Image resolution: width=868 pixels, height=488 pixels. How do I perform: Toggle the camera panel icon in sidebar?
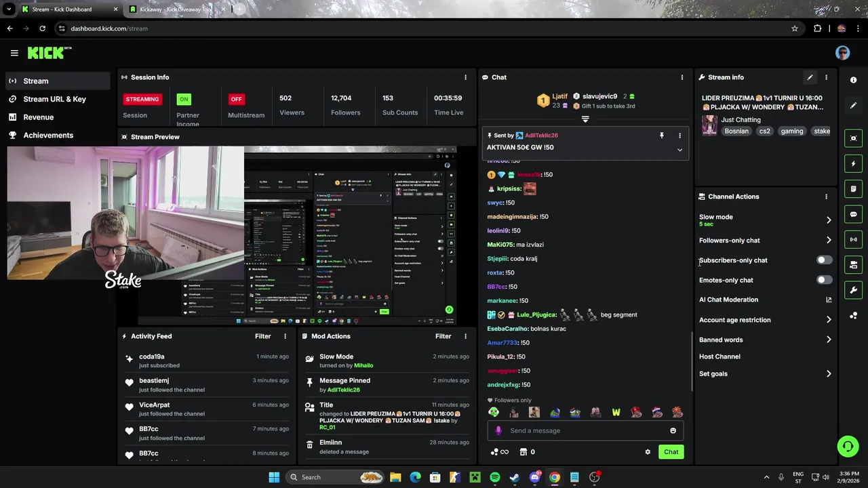click(853, 264)
